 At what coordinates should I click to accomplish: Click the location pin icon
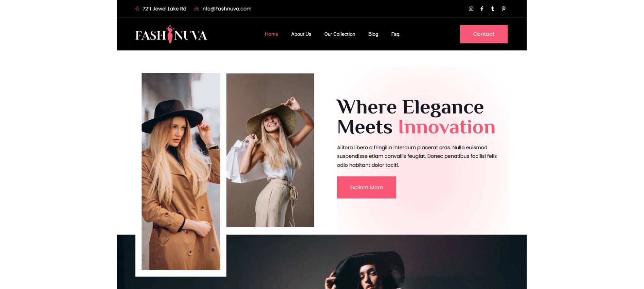pyautogui.click(x=137, y=9)
